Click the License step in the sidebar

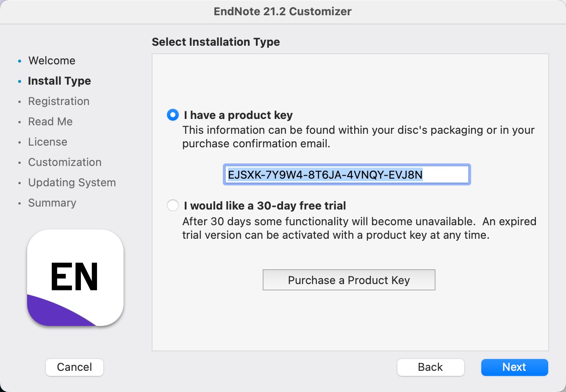47,142
